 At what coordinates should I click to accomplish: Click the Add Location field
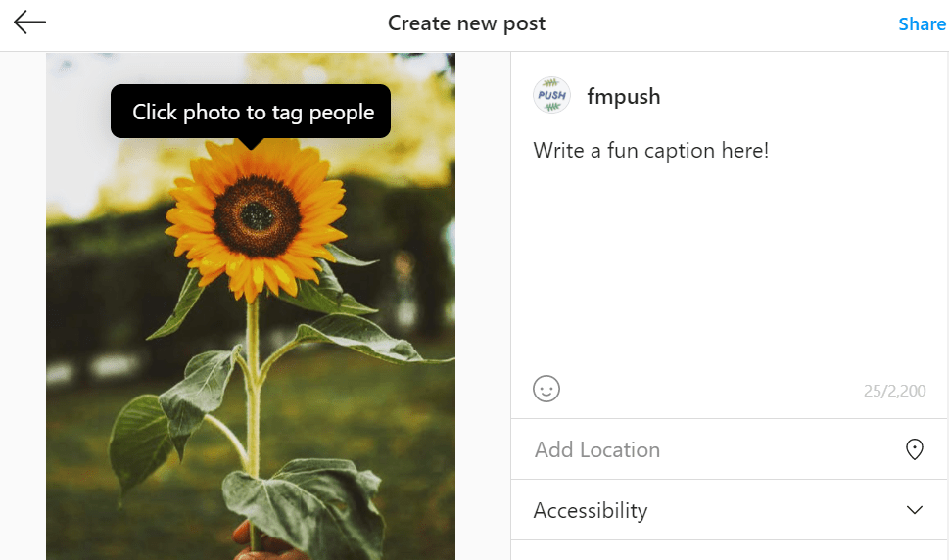pos(729,449)
